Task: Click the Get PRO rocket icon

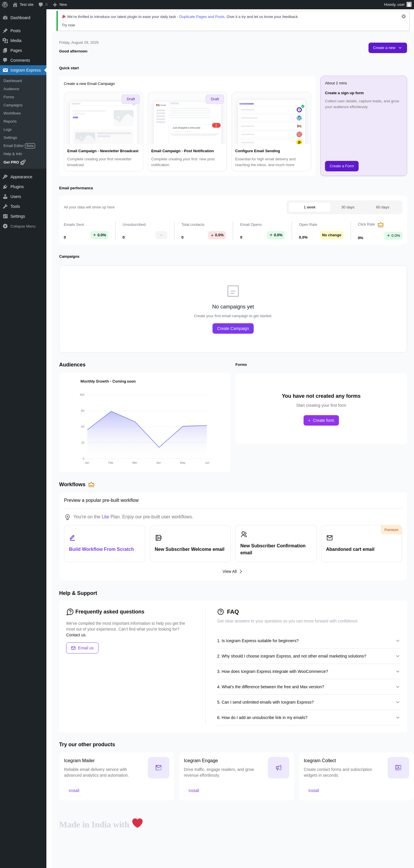Action: 23,162
